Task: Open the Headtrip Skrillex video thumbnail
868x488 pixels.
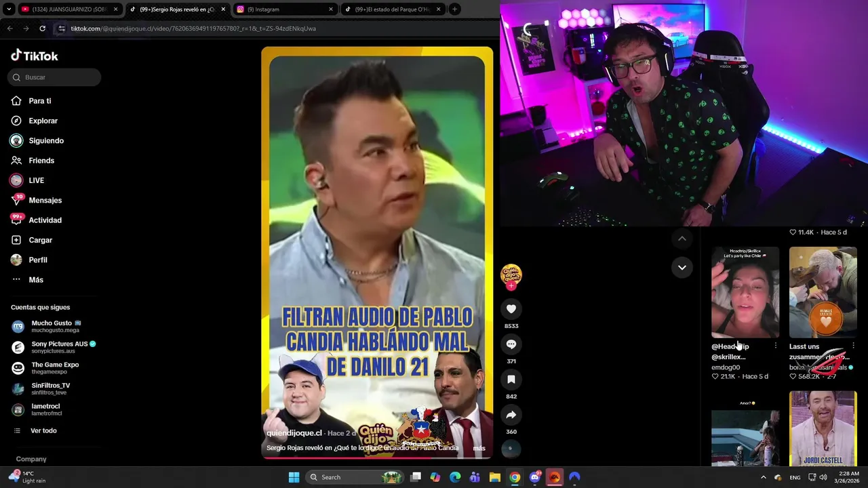Action: pyautogui.click(x=745, y=292)
